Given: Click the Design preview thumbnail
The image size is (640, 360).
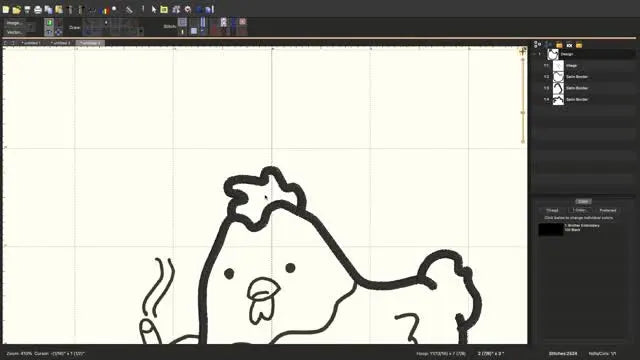Looking at the screenshot, I should coord(553,54).
